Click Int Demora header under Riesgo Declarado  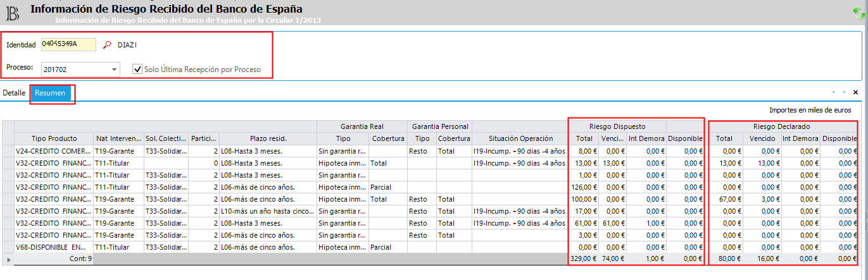pyautogui.click(x=800, y=138)
